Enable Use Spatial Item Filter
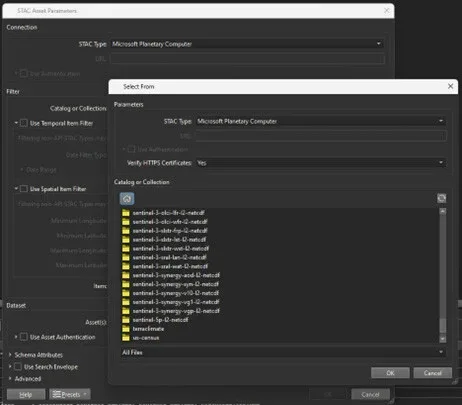Image resolution: width=462 pixels, height=405 pixels. (x=24, y=189)
